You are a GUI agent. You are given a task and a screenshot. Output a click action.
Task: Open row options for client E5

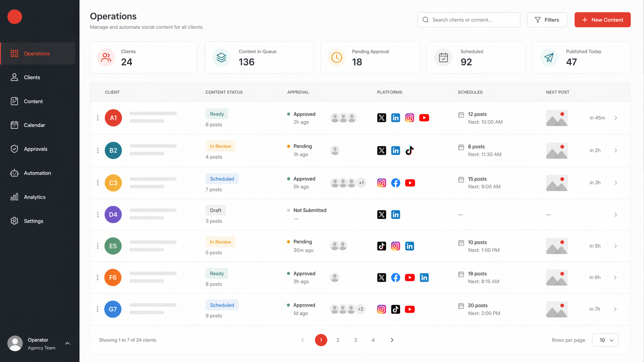pos(97,246)
